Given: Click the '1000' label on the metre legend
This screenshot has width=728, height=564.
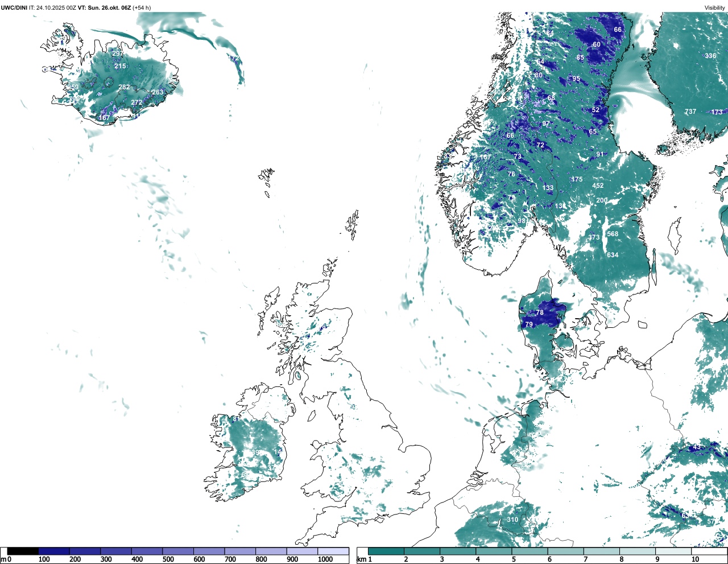Looking at the screenshot, I should click(325, 559).
